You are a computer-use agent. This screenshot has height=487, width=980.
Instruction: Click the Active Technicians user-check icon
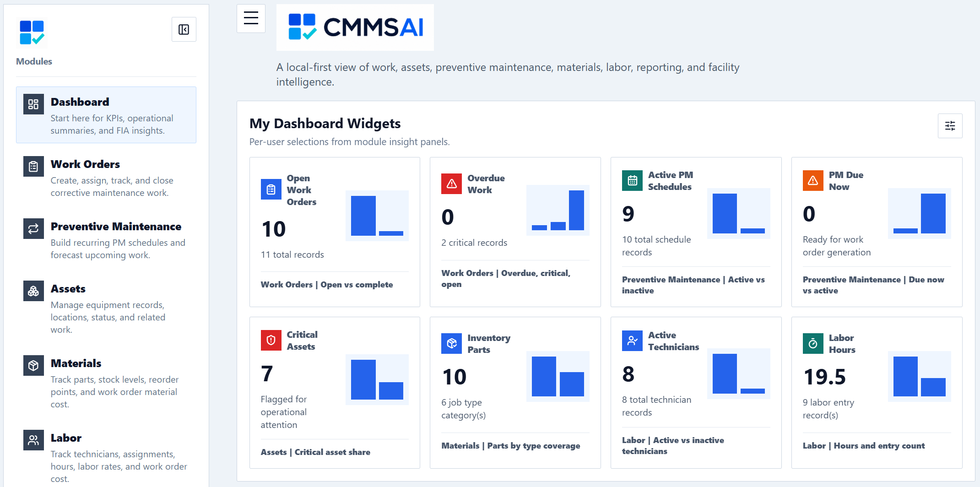(x=633, y=341)
